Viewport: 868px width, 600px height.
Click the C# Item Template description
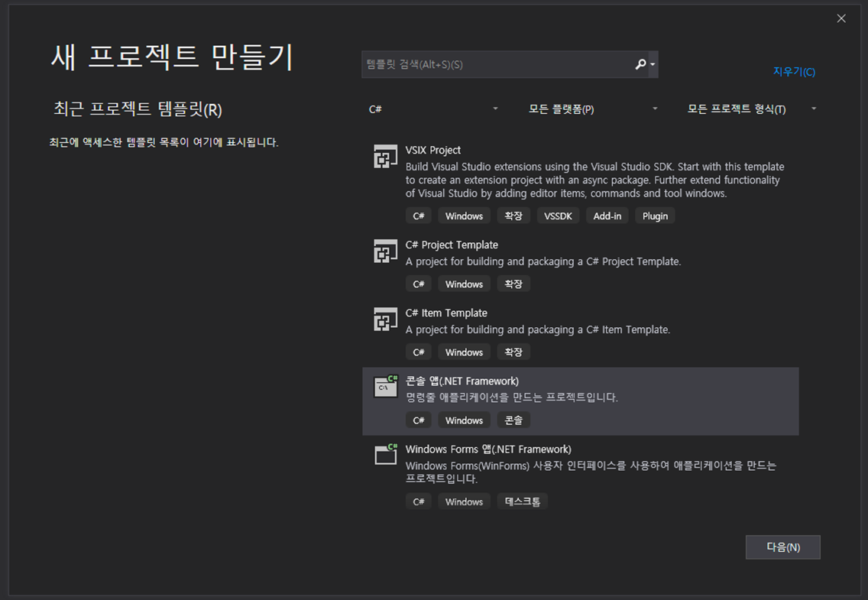coord(537,329)
